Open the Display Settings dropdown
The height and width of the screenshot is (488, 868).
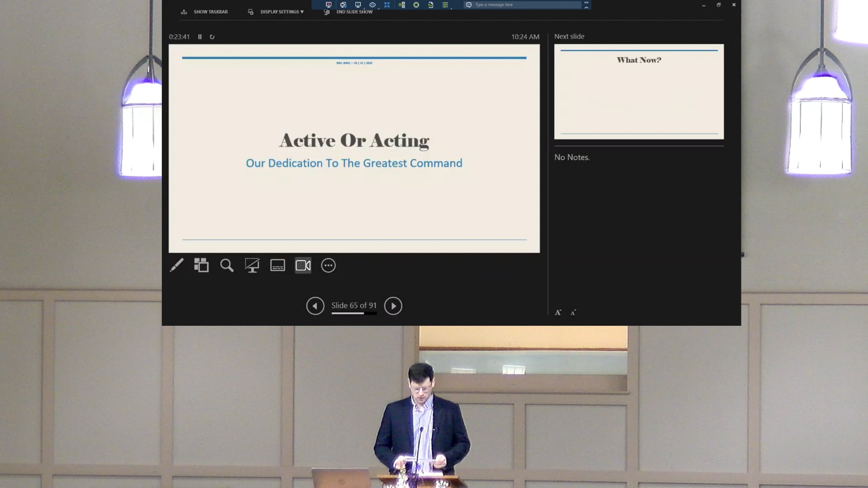click(281, 12)
